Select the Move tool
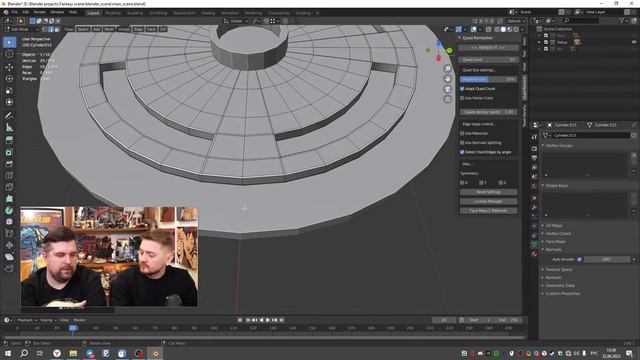 point(9,67)
